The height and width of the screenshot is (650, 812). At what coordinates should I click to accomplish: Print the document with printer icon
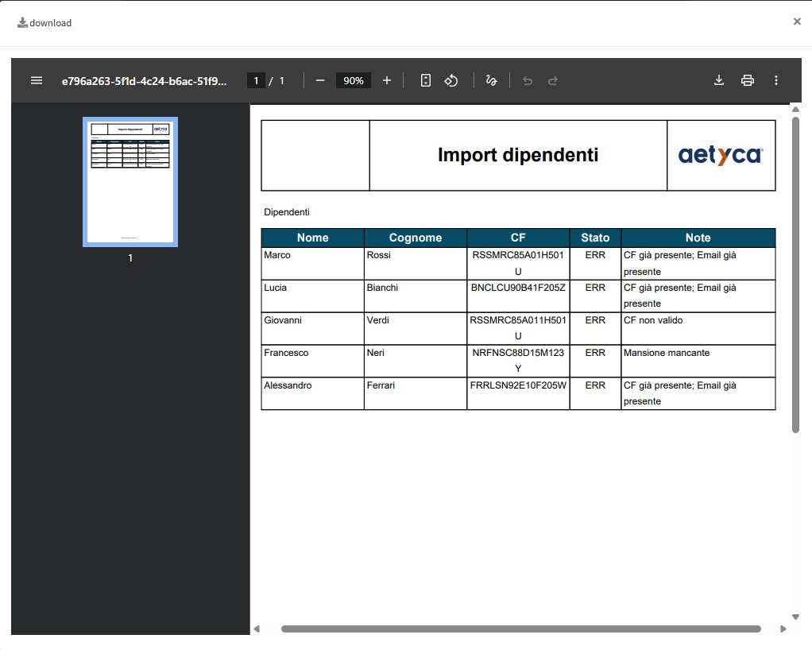tap(748, 80)
